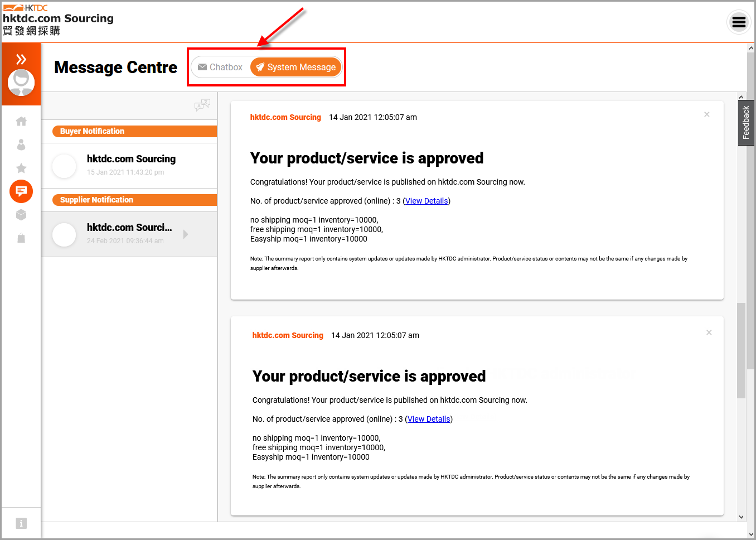Open View Details link in second message
The width and height of the screenshot is (756, 540).
(x=429, y=419)
